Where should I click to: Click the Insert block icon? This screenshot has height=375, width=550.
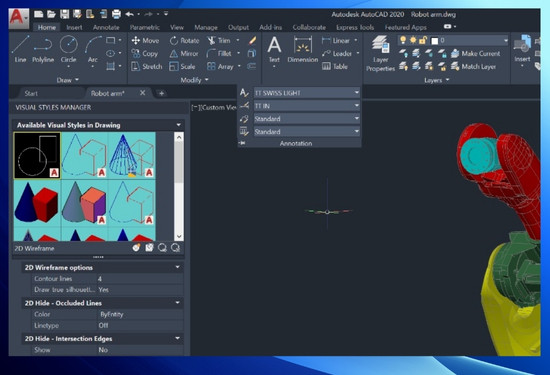[522, 50]
